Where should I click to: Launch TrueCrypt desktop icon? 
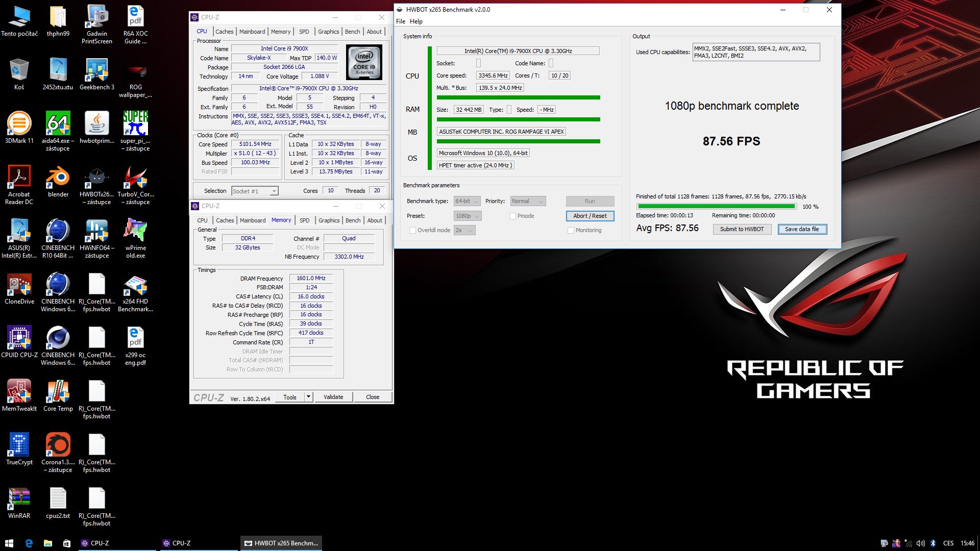tap(19, 449)
